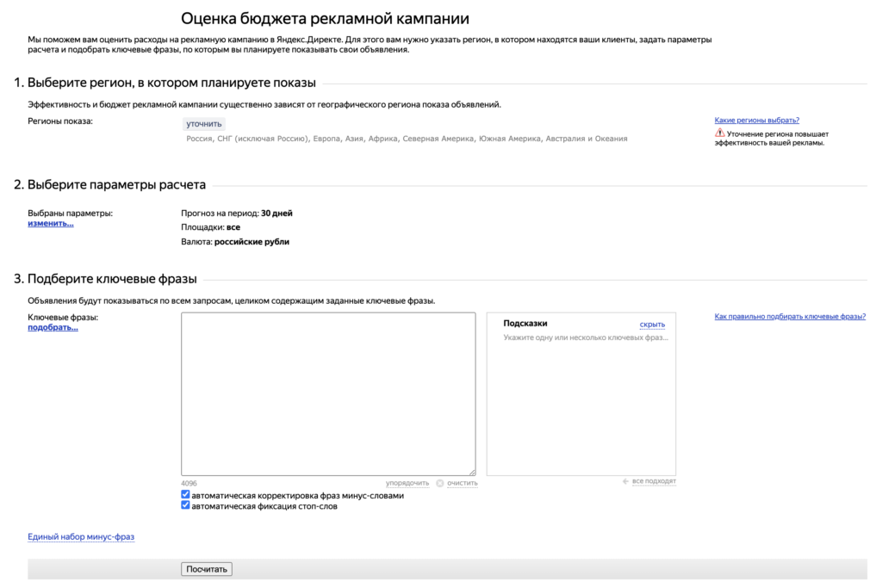Open the Какие регионы выбрать? help link
Screen dimensions: 882x588
756,120
